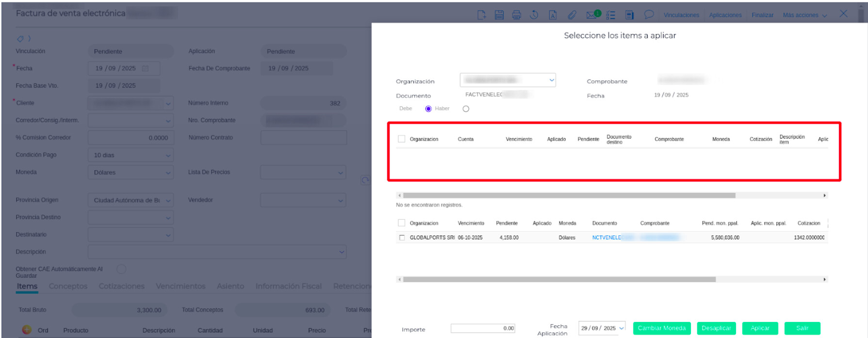This screenshot has height=338, width=868.
Task: Open the envelope mail icon with badge
Action: click(x=591, y=15)
